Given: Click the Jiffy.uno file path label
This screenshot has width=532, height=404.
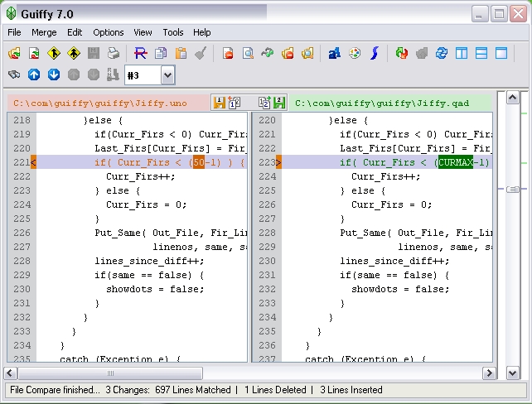Looking at the screenshot, I should (100, 103).
